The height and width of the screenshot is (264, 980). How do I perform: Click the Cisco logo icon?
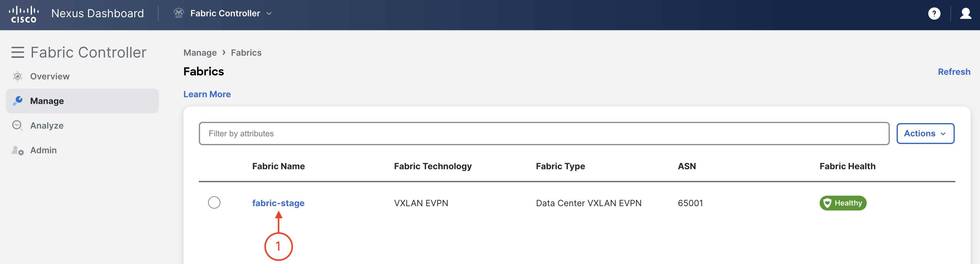click(x=24, y=14)
